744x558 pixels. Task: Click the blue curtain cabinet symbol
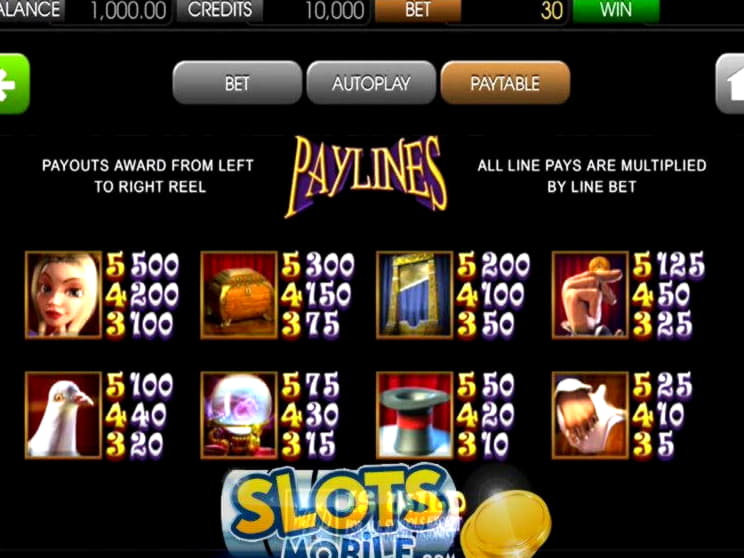tap(414, 295)
